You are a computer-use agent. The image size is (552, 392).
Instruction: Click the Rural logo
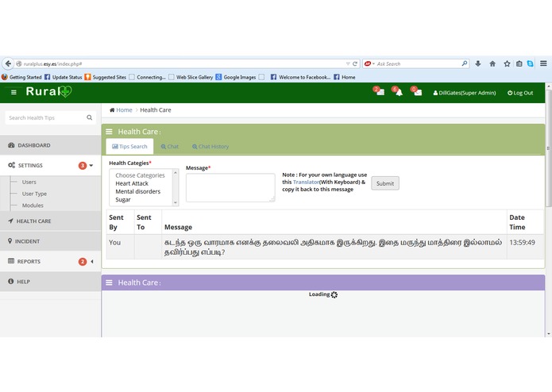click(49, 92)
